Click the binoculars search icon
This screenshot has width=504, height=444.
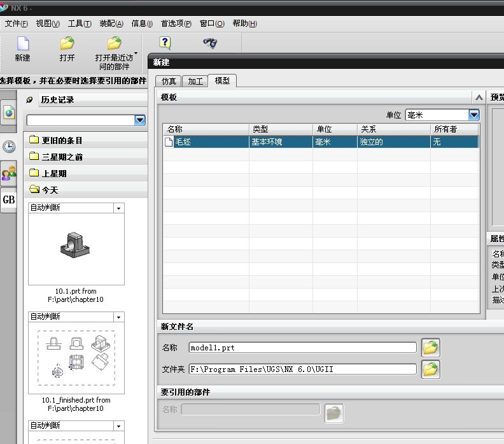(x=210, y=43)
